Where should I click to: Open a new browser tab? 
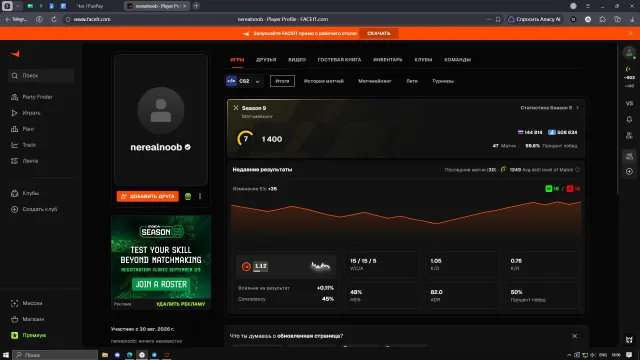click(196, 6)
